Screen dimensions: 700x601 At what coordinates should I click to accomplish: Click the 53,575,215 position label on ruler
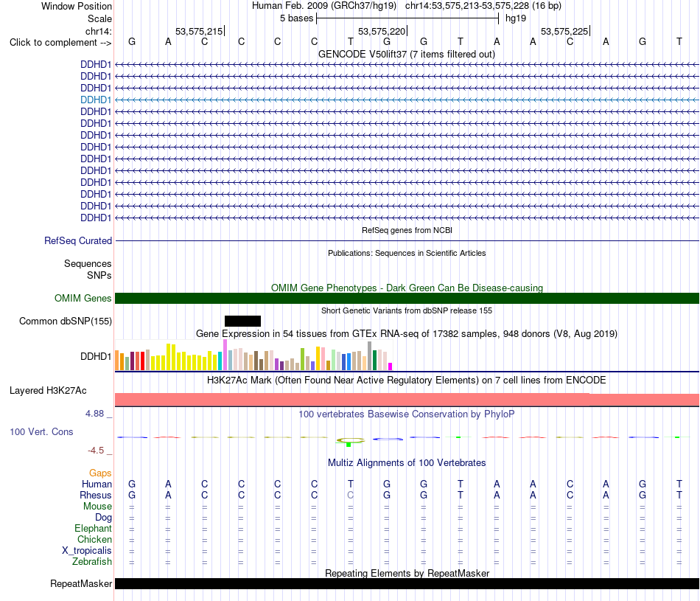click(199, 31)
